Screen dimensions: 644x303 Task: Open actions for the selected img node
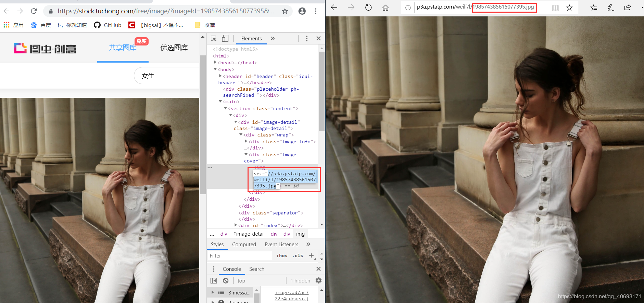tap(210, 168)
